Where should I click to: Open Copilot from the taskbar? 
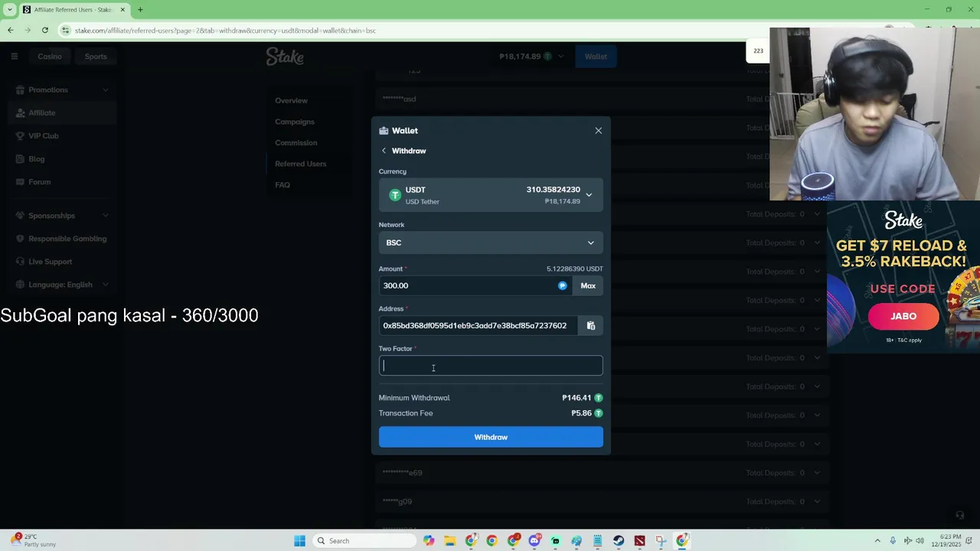coord(429,540)
